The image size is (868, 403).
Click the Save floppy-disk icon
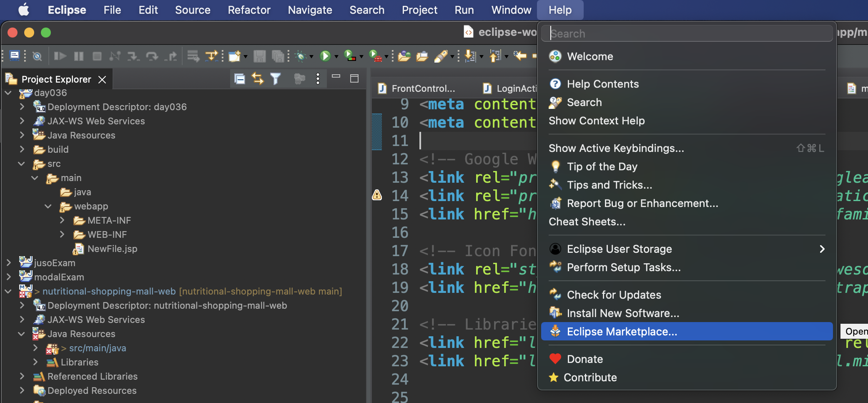point(260,56)
